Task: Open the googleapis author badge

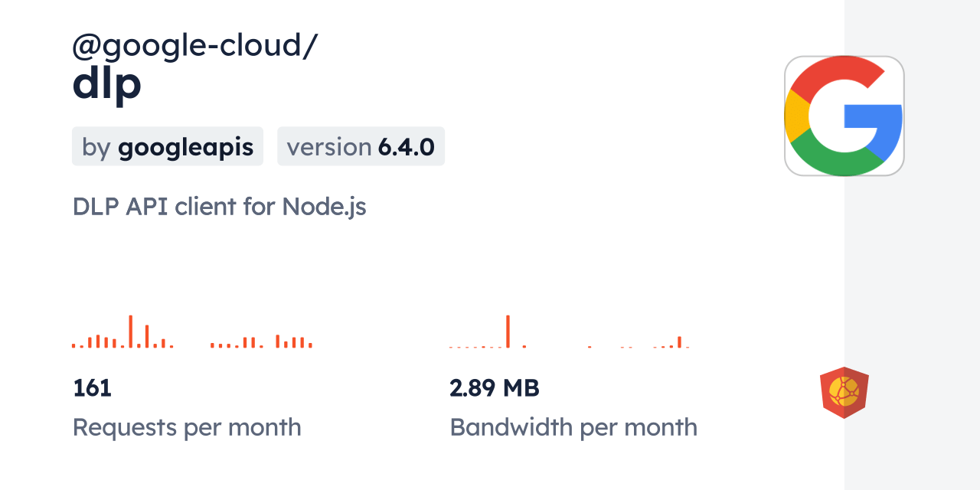Action: pos(168,147)
